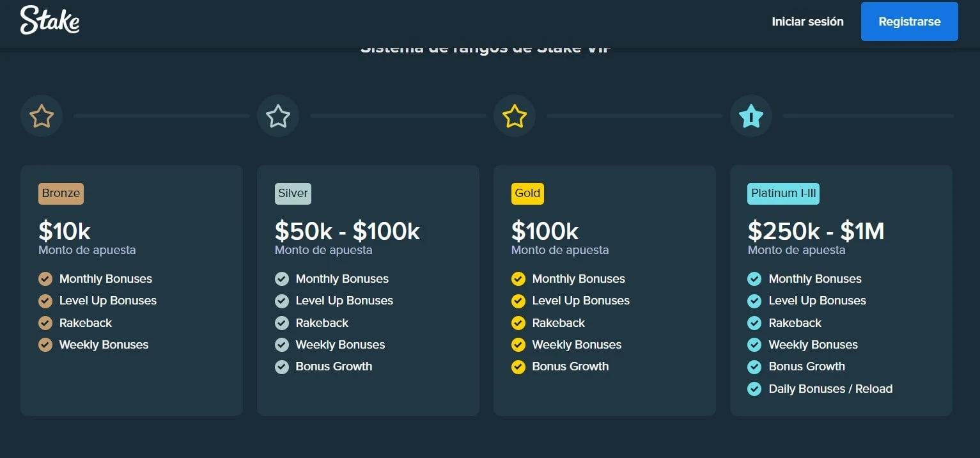980x458 pixels.
Task: Click the Bronze Monthly Bonuses checkmark icon
Action: [x=45, y=279]
